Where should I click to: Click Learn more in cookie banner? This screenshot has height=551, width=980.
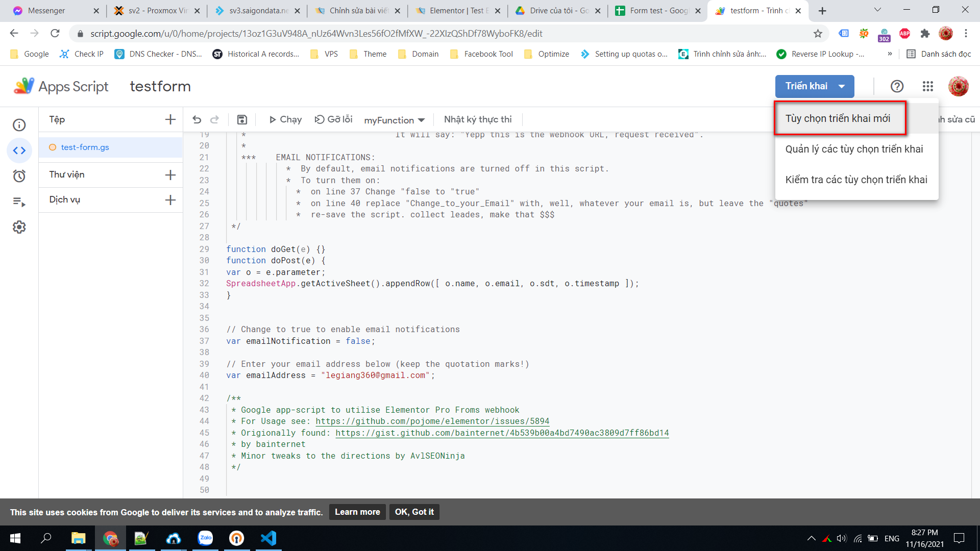coord(357,512)
